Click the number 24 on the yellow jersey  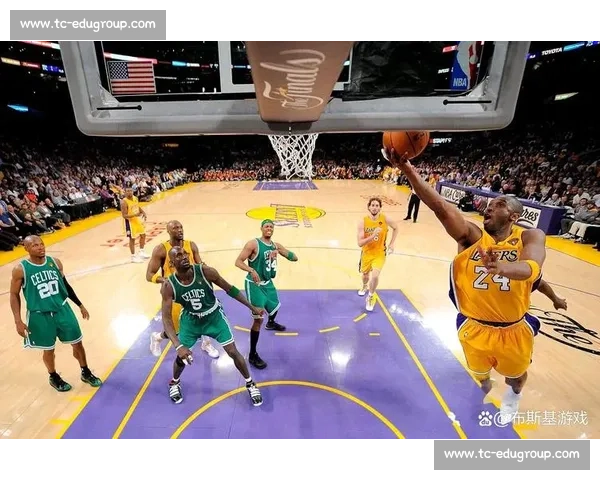click(491, 281)
